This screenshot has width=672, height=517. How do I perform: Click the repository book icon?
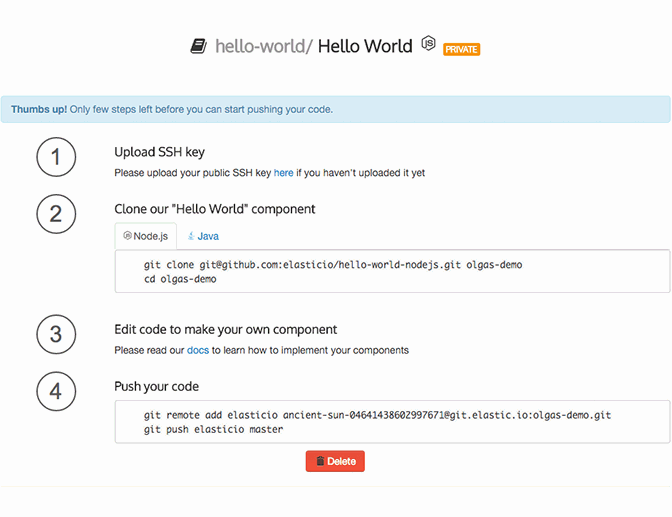(x=198, y=46)
